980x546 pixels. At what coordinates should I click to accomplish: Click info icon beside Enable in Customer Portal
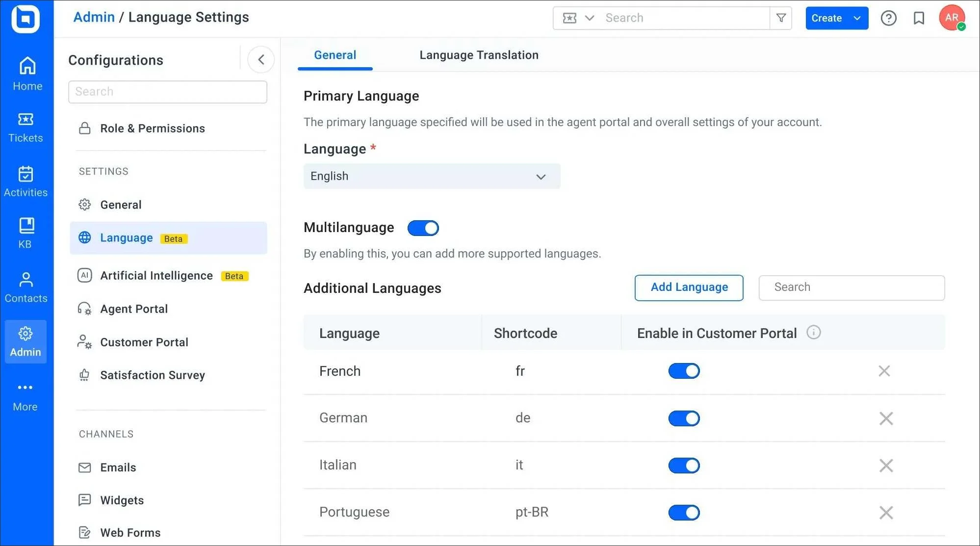(x=813, y=333)
